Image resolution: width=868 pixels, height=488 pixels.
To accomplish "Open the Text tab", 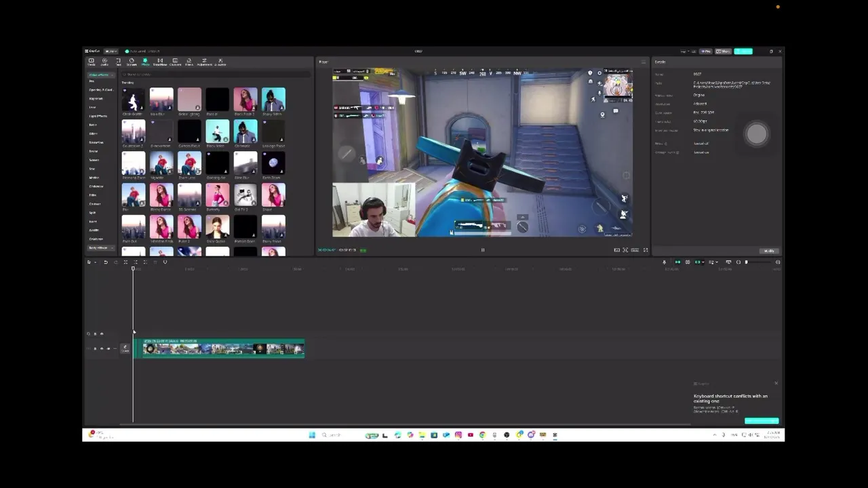I will point(118,62).
